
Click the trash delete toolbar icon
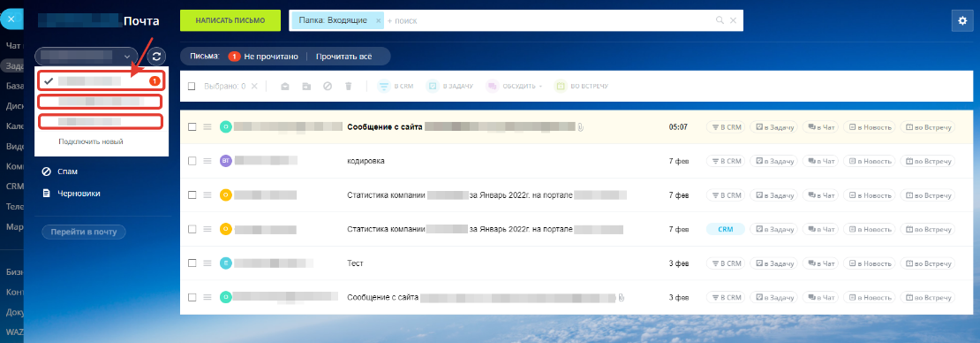point(349,86)
